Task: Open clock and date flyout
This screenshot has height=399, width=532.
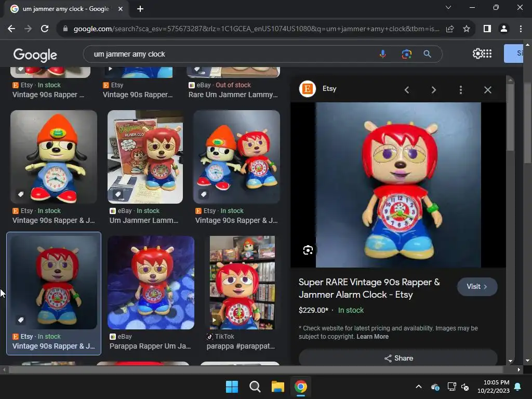Action: pyautogui.click(x=494, y=387)
